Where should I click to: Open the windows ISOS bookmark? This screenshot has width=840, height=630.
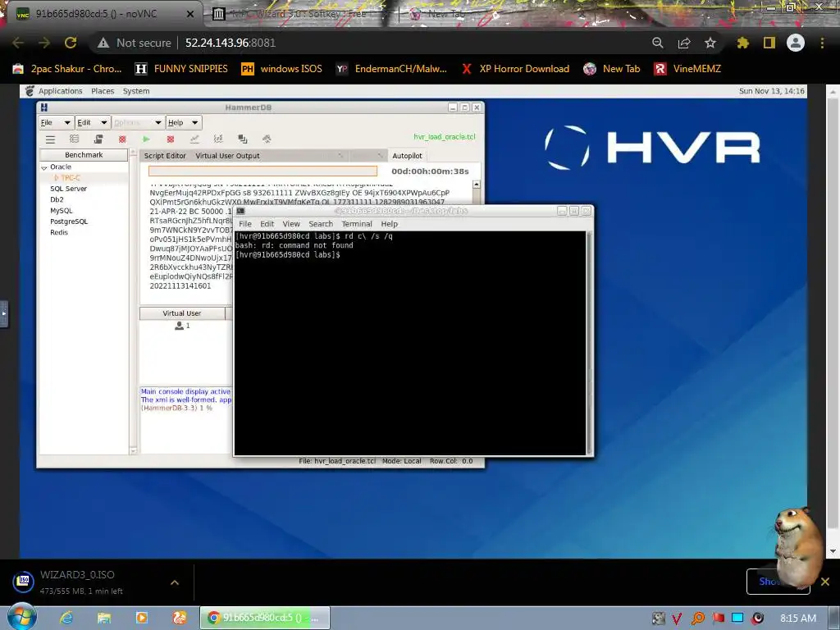[x=282, y=69]
